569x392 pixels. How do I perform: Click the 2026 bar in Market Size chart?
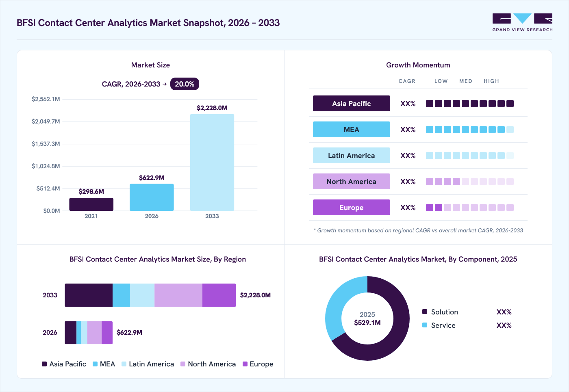[x=152, y=197]
